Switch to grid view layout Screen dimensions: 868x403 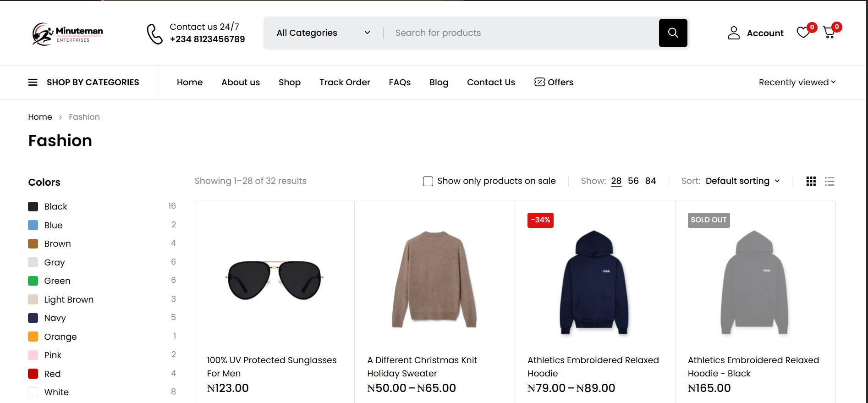(811, 181)
